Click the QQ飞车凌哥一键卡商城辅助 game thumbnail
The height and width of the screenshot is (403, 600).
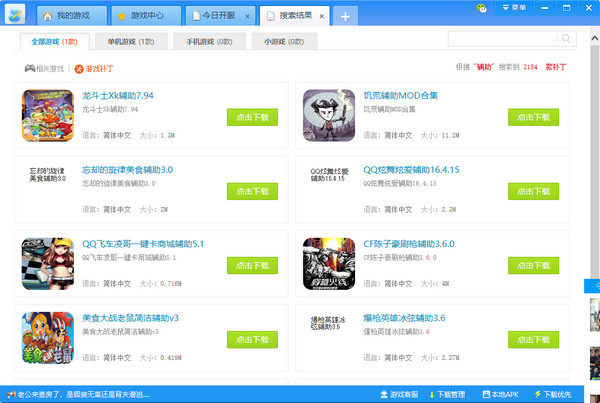(x=46, y=263)
